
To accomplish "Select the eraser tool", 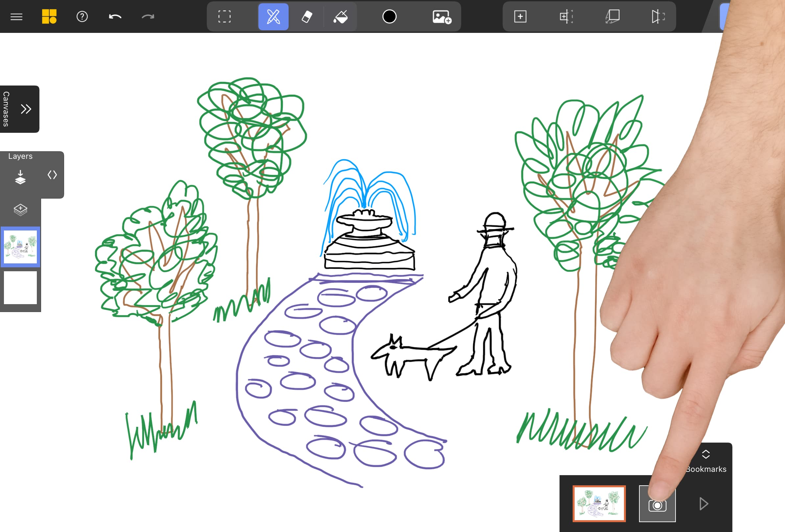I will 307,16.
